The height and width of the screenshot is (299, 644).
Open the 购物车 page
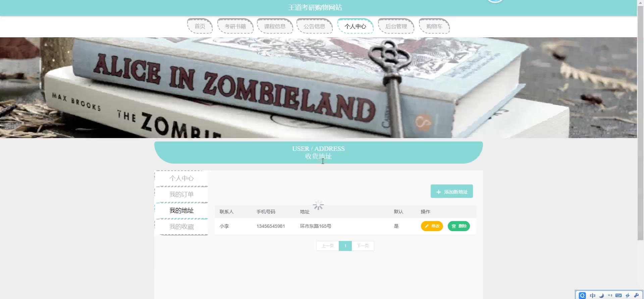434,26
